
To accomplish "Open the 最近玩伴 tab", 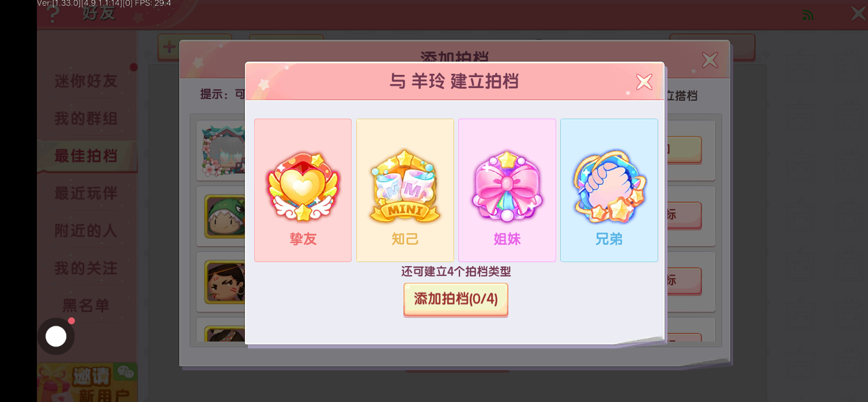I will [x=86, y=194].
